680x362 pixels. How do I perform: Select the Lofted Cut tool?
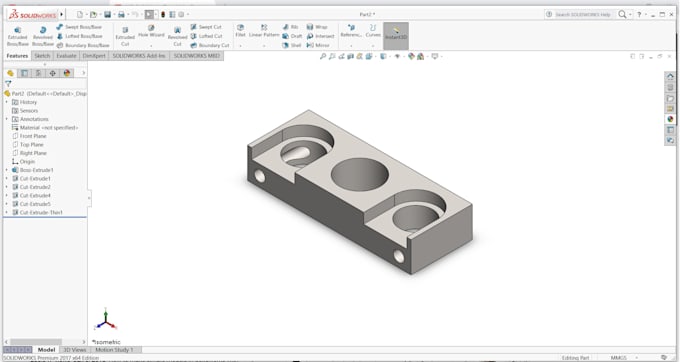tap(206, 36)
